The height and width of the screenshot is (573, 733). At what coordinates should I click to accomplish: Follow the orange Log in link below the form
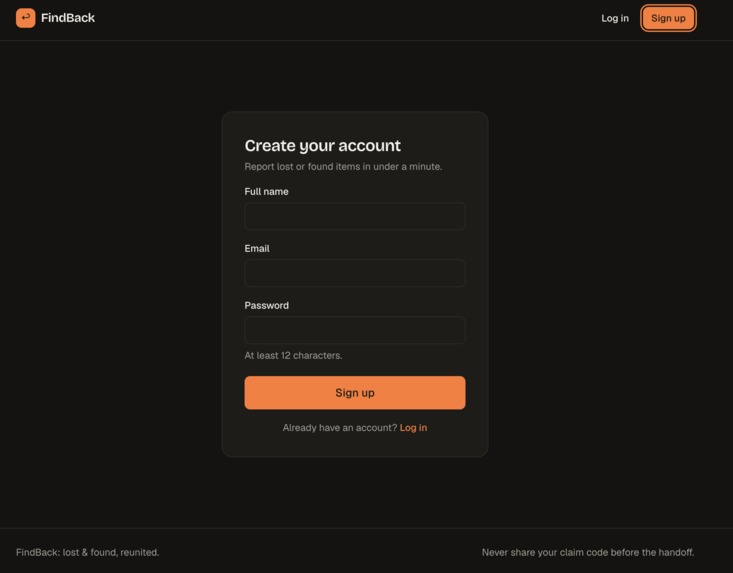[413, 428]
